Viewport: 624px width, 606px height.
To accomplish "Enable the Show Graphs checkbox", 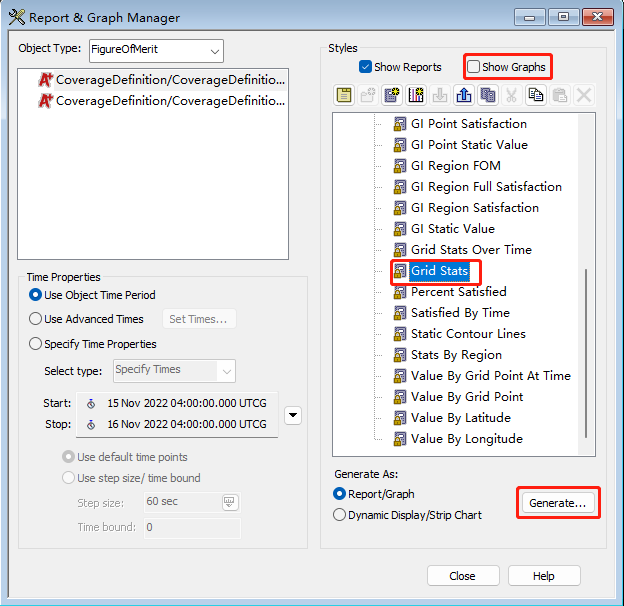I will coord(473,67).
